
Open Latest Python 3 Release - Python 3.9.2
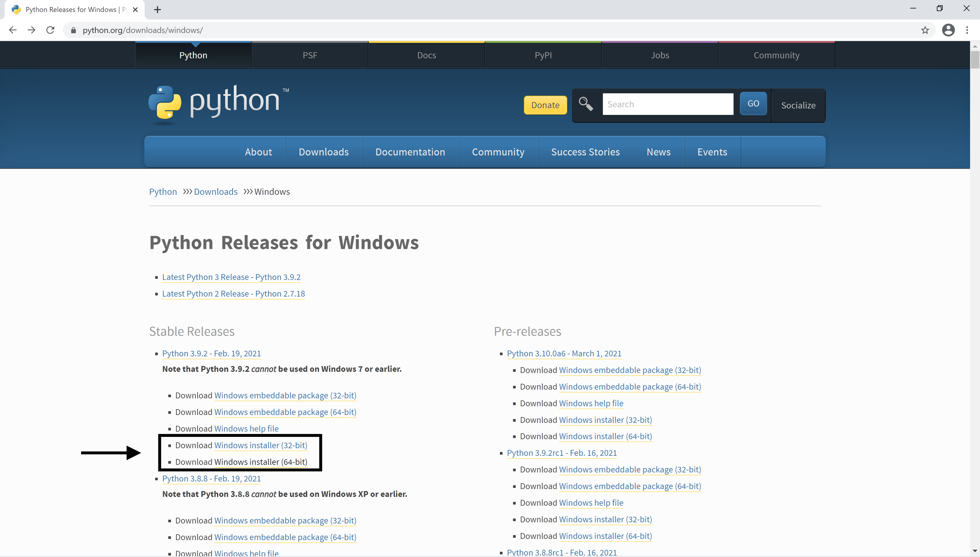coord(231,277)
